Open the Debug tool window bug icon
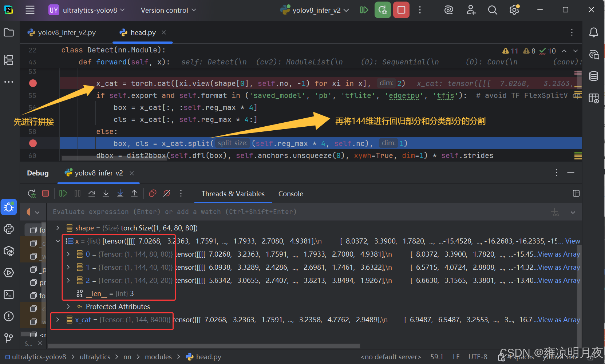This screenshot has width=605, height=364. pyautogui.click(x=9, y=207)
